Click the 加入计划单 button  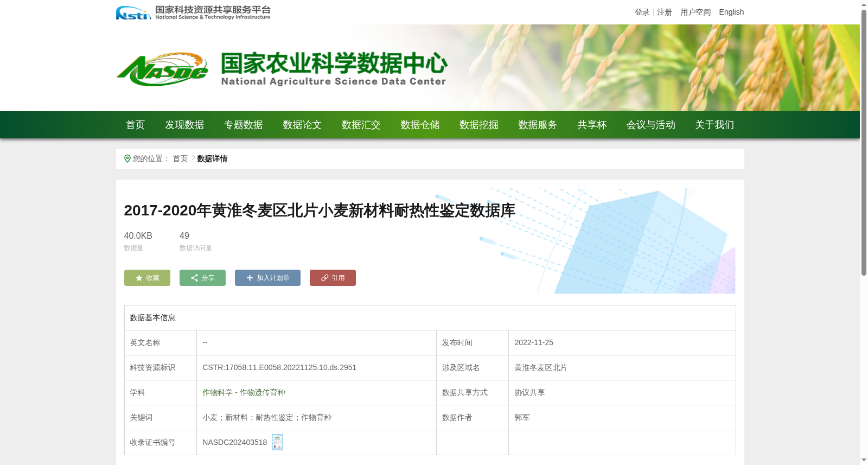[x=267, y=278]
